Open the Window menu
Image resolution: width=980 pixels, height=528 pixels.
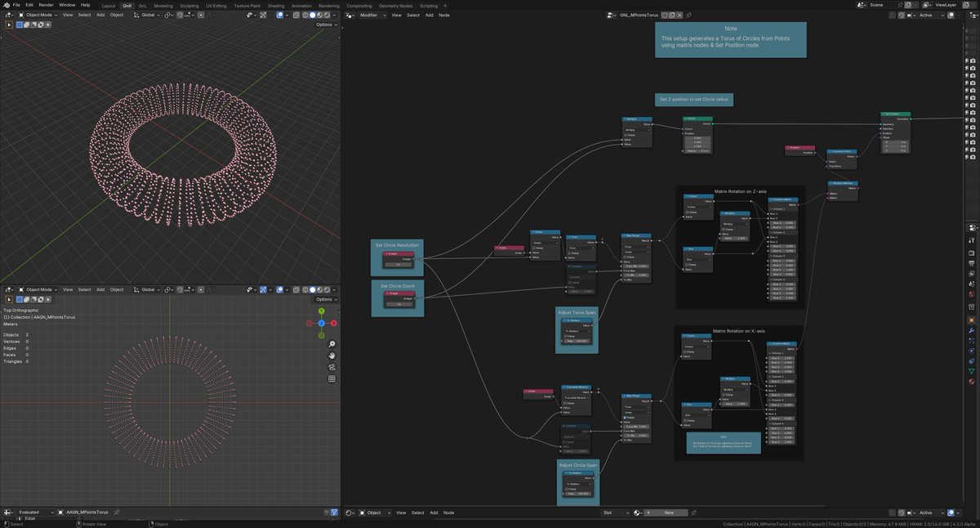click(67, 5)
